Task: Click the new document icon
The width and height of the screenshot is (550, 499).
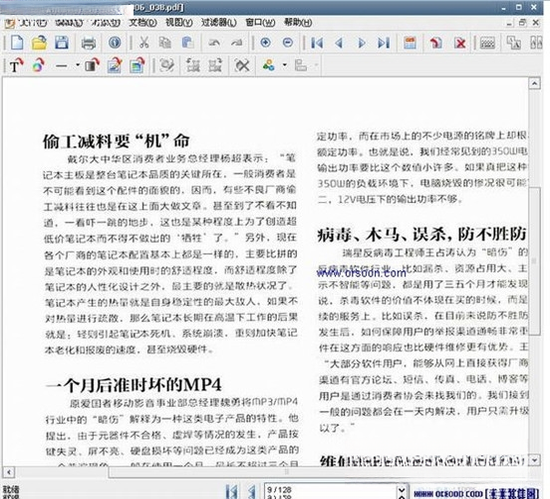Action: click(17, 43)
